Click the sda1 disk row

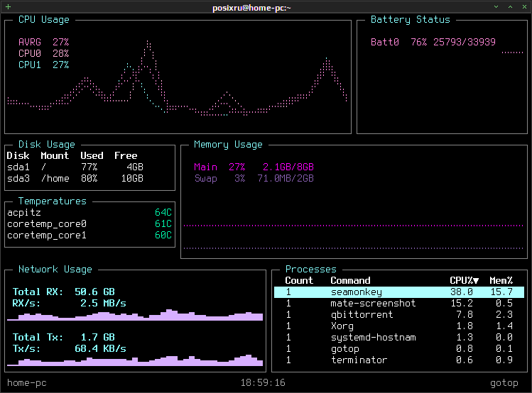[75, 167]
